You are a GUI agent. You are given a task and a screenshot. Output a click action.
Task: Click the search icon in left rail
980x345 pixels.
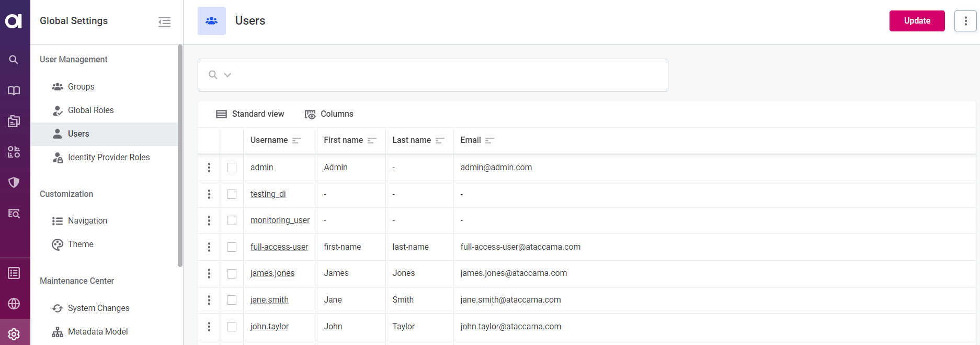[x=14, y=60]
